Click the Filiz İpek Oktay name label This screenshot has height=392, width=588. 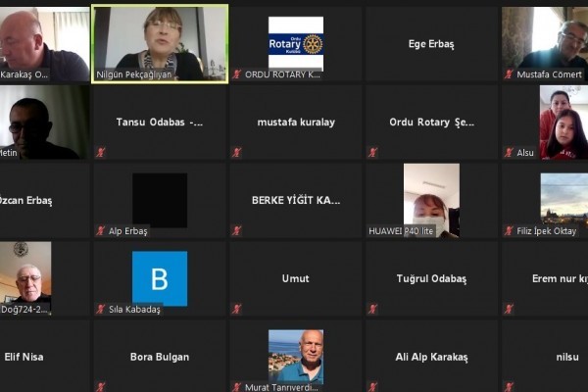coord(547,230)
